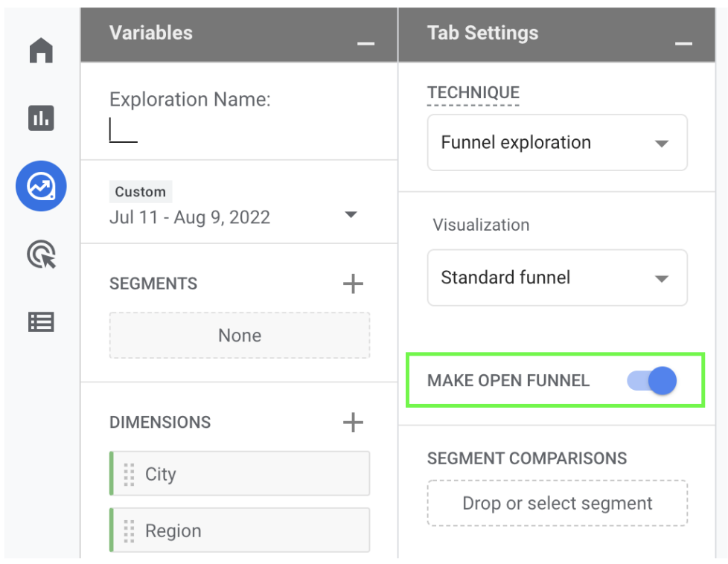The height and width of the screenshot is (564, 728).
Task: Expand the date range Jul 11 - Aug 9, 2022
Action: [x=351, y=214]
